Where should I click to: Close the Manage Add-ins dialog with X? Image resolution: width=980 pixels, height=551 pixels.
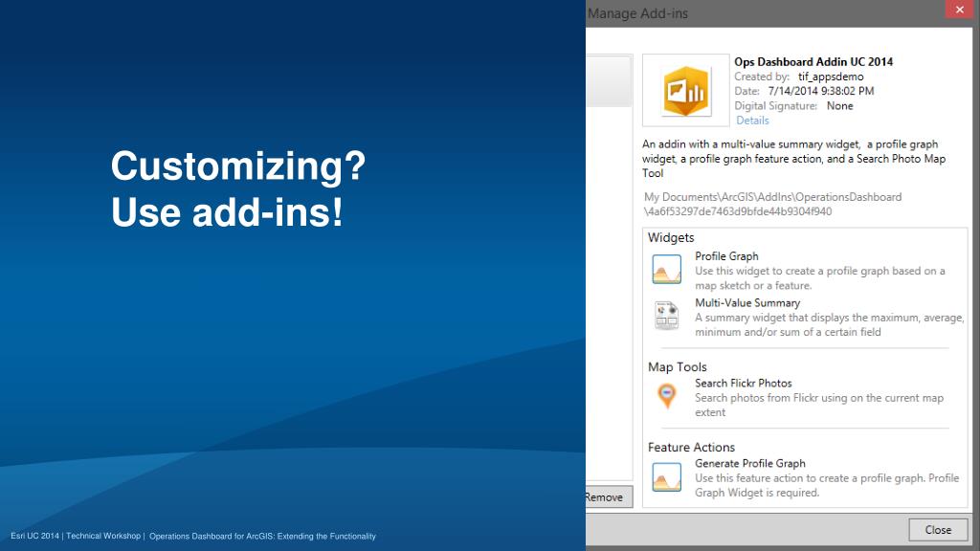point(959,10)
